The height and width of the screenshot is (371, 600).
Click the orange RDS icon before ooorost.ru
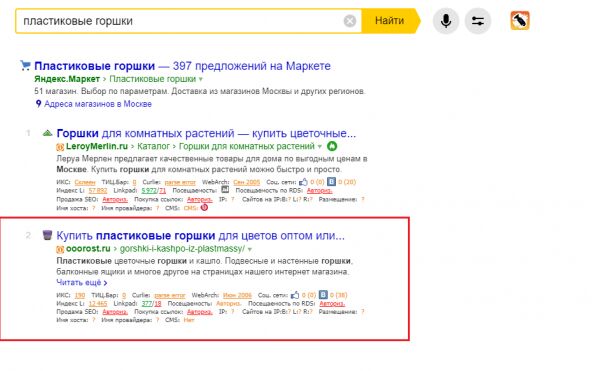click(x=60, y=249)
